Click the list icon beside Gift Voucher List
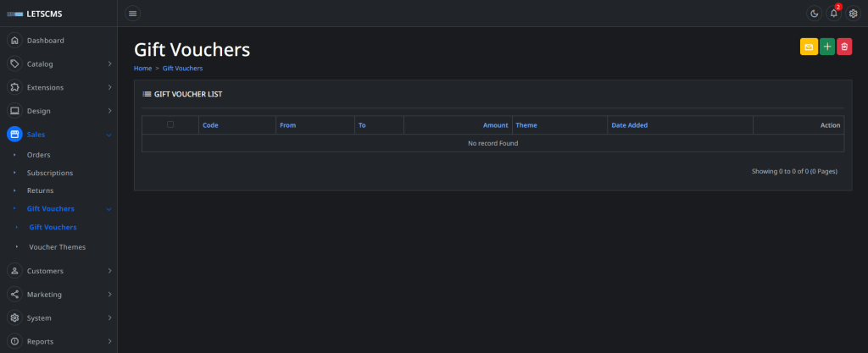The image size is (868, 353). tap(147, 95)
